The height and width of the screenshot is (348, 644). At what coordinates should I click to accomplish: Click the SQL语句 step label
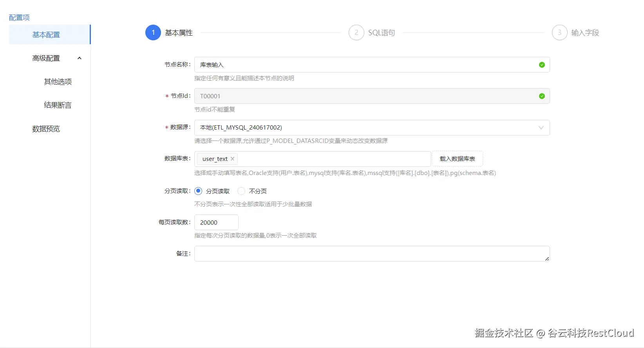point(382,33)
